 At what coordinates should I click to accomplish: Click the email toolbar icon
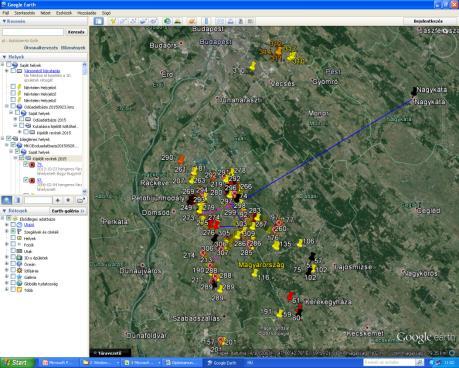220,21
